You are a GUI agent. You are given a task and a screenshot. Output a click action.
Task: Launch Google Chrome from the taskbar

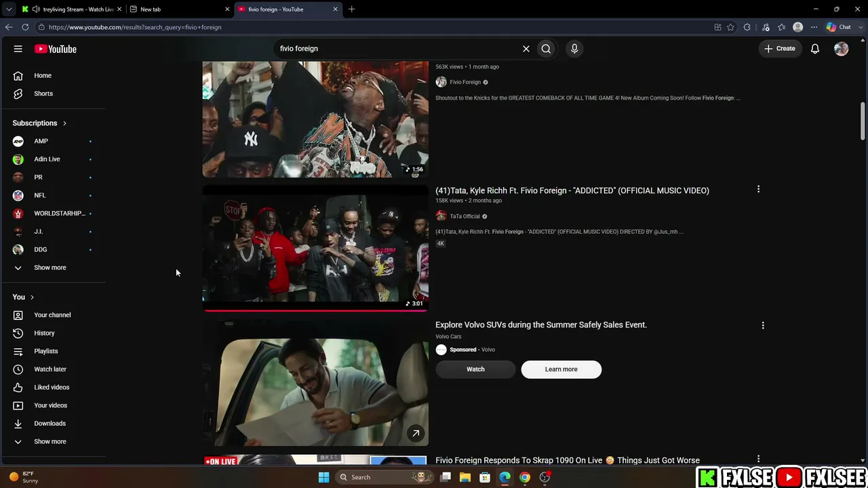525,477
